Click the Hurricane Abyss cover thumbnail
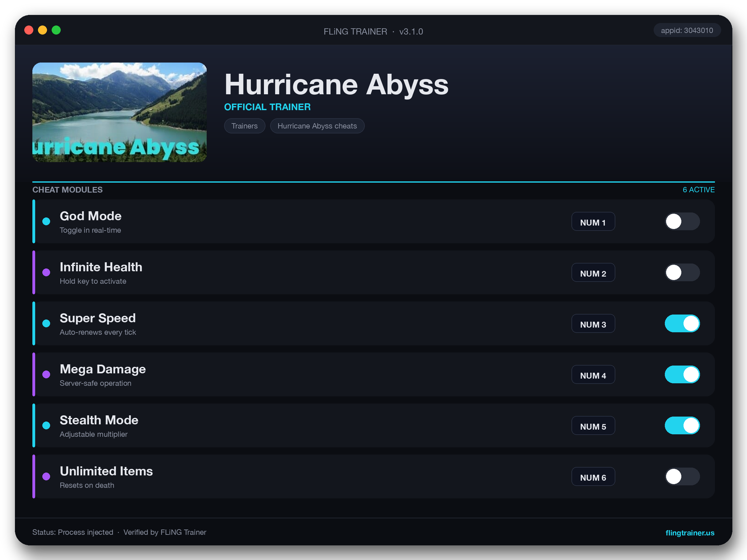 click(x=120, y=112)
